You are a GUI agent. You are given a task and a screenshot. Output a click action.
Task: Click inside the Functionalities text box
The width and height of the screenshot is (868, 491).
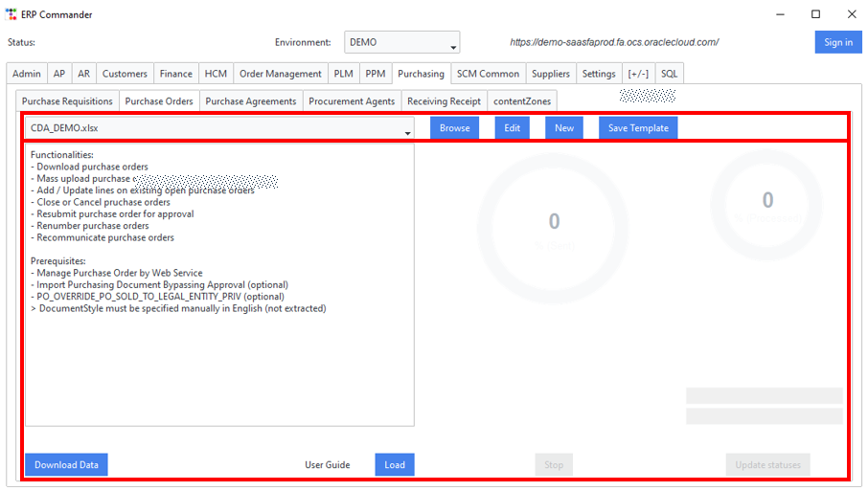click(x=219, y=285)
